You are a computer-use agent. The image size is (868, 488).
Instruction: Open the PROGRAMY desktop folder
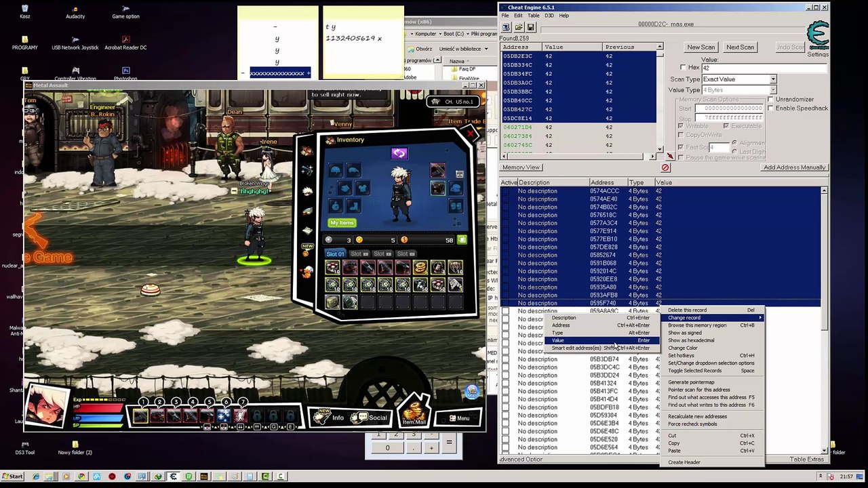25,42
